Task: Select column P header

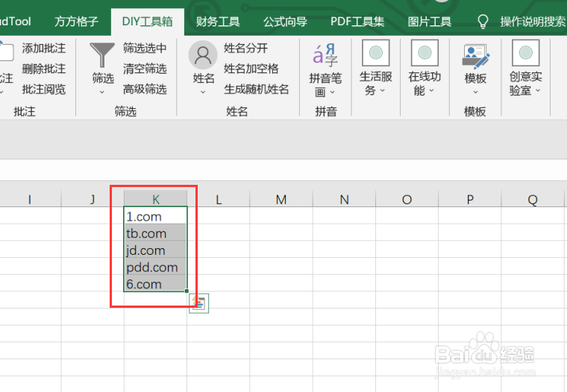Action: [470, 199]
